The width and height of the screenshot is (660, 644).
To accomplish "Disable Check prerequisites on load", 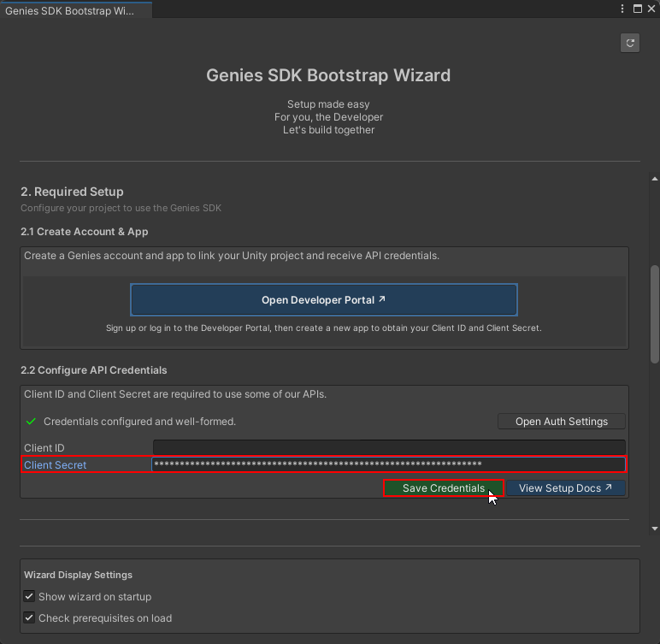I will tap(29, 618).
